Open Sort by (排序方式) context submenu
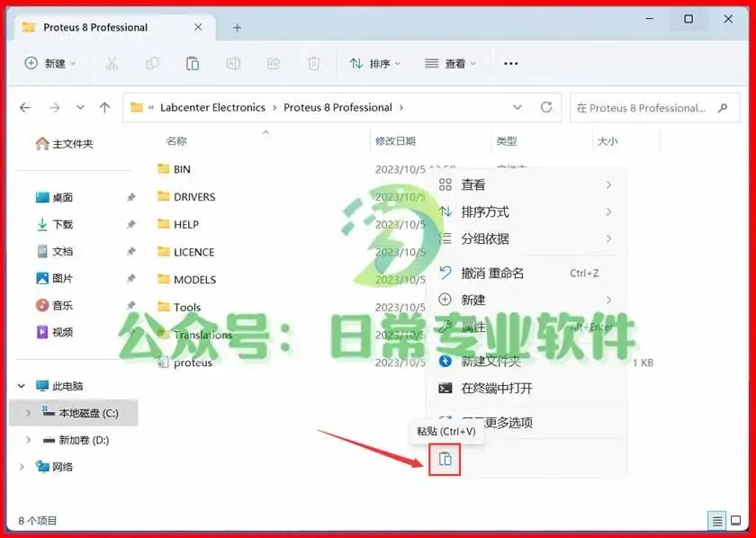Screen dimensions: 756x538 click(x=526, y=211)
